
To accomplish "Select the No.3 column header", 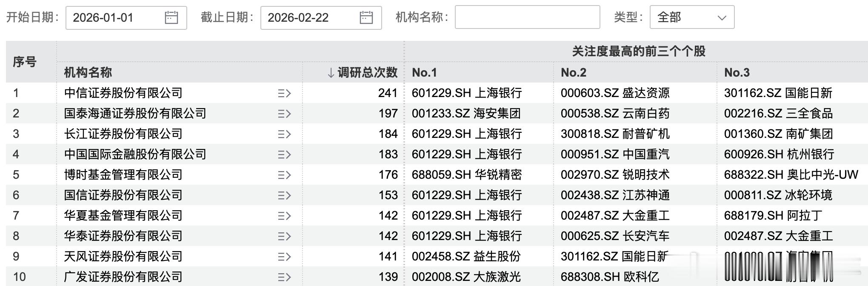I will pos(737,73).
